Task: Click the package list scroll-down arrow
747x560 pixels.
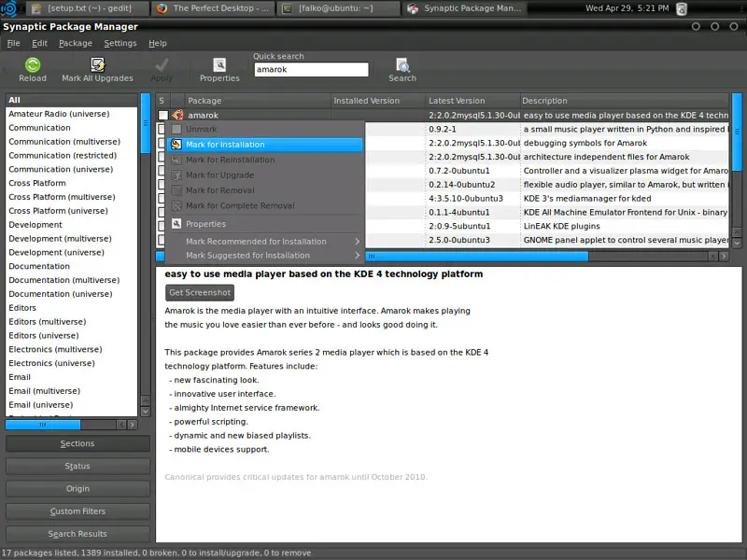Action: point(737,243)
